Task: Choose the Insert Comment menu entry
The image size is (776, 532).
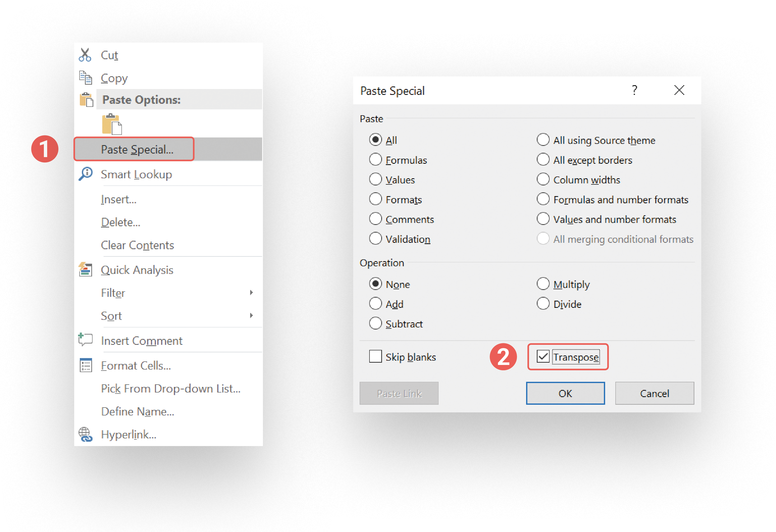Action: tap(168, 341)
